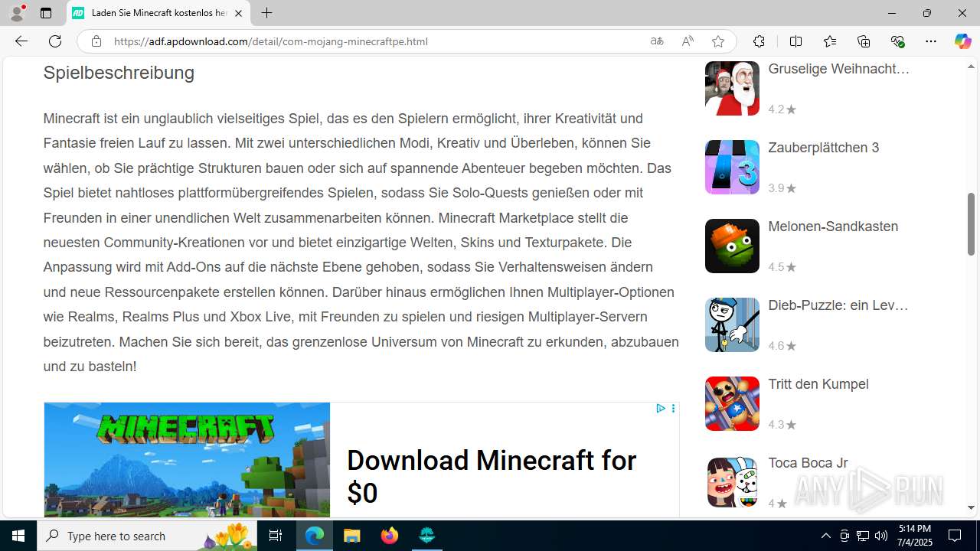The image size is (980, 551).
Task: Open the browser profile icon
Action: tap(17, 13)
